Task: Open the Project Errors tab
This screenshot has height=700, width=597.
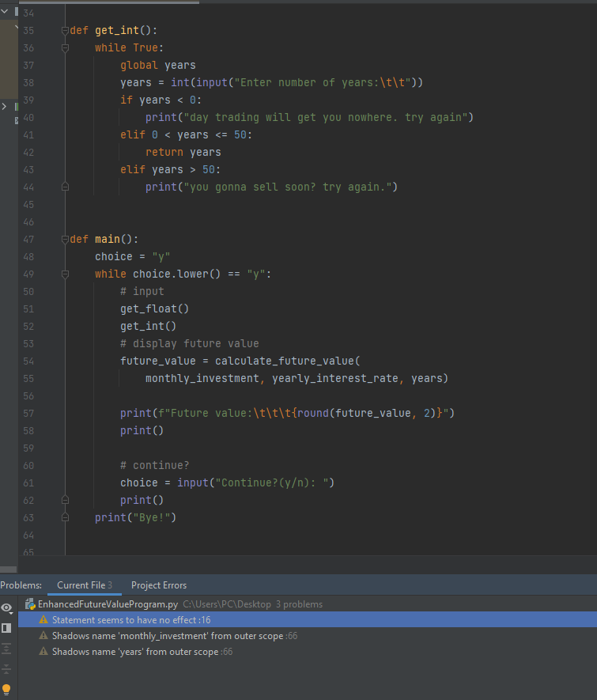Action: click(x=159, y=585)
